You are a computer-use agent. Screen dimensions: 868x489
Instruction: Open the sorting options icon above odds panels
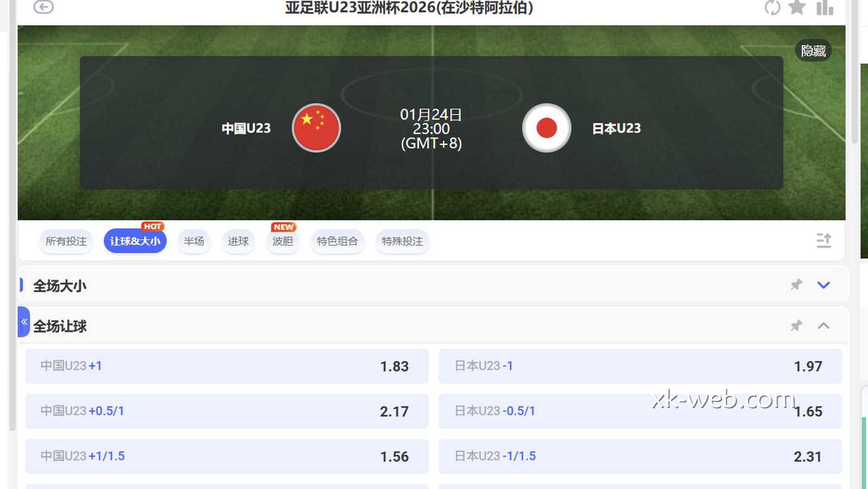point(824,240)
